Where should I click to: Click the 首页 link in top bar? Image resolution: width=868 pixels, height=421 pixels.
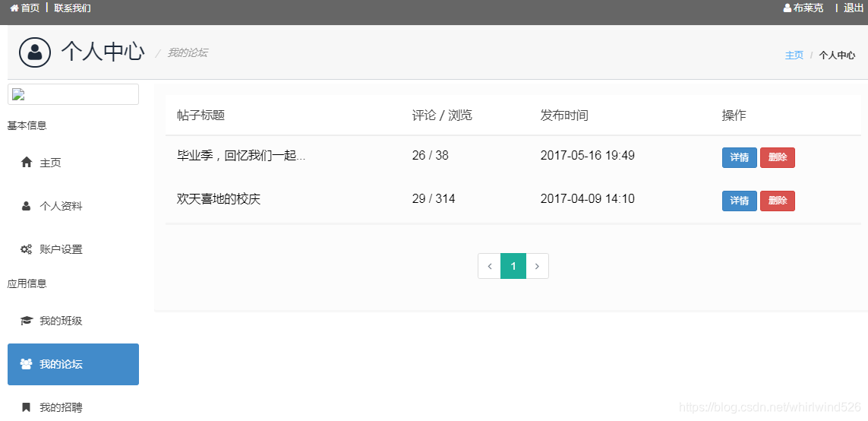[30, 8]
